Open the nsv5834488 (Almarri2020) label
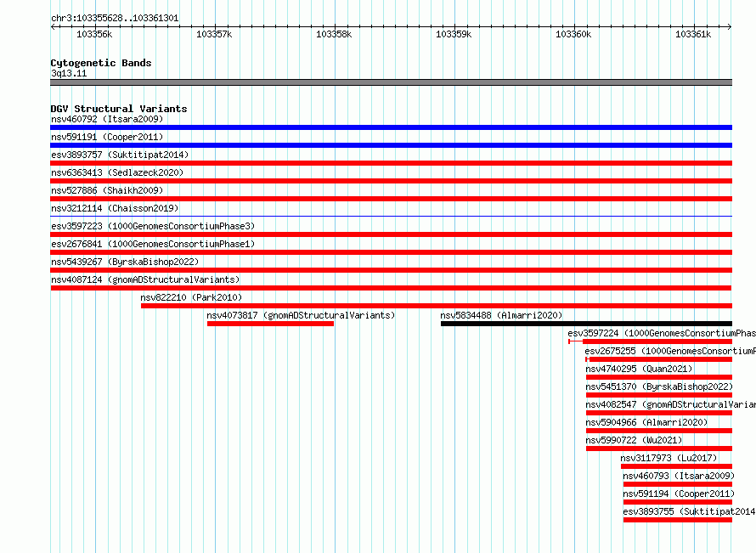The image size is (756, 553). pyautogui.click(x=501, y=315)
